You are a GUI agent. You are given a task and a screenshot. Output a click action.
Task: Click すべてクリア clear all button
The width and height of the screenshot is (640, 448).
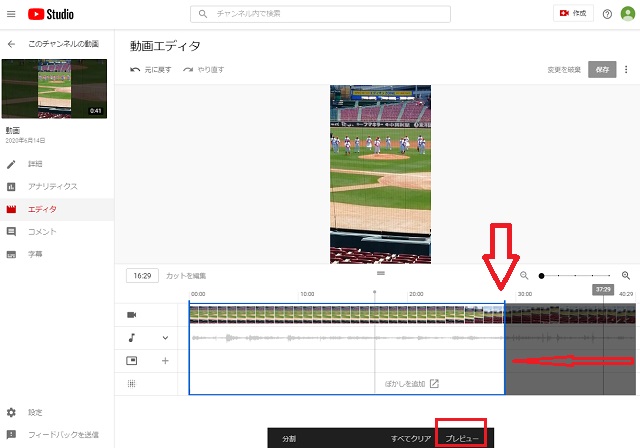coord(411,439)
